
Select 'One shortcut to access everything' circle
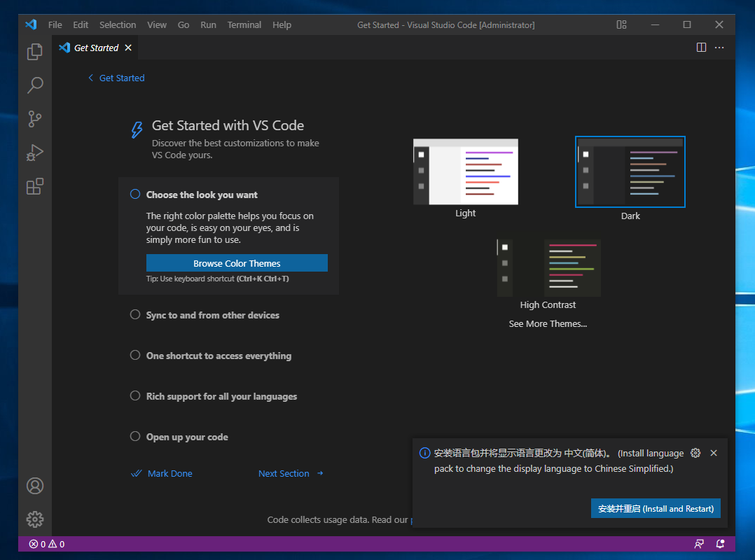tap(135, 355)
